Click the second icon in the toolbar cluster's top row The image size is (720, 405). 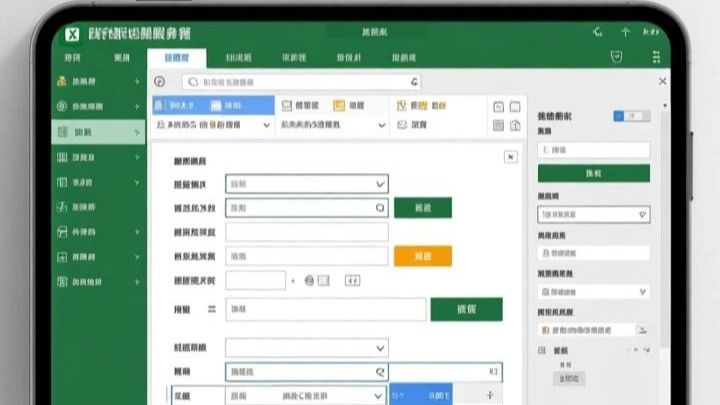tap(515, 107)
